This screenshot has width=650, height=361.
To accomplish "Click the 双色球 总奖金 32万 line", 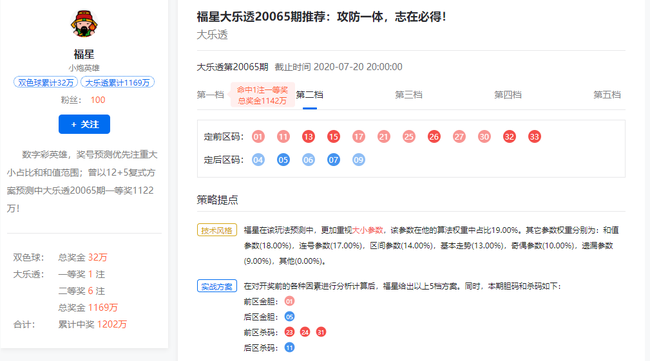I will pyautogui.click(x=60, y=257).
